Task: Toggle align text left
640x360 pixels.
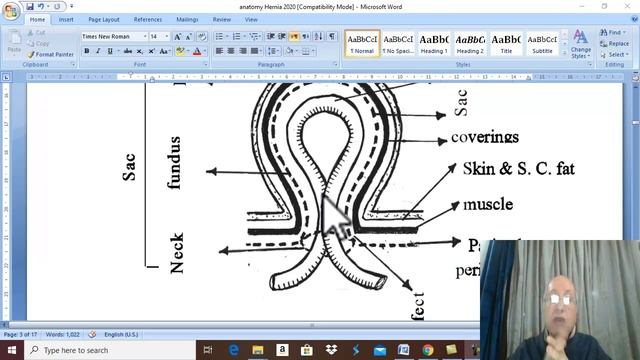Action: point(219,51)
